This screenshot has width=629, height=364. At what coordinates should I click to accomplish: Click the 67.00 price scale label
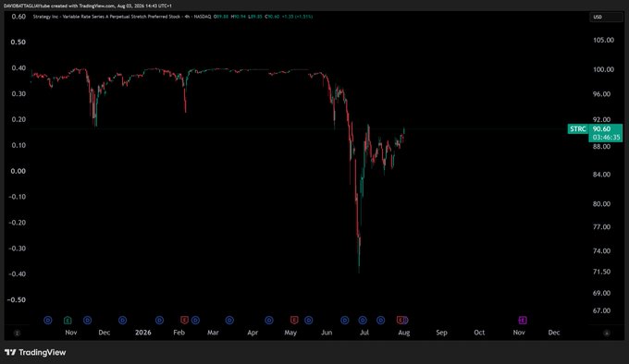click(602, 310)
